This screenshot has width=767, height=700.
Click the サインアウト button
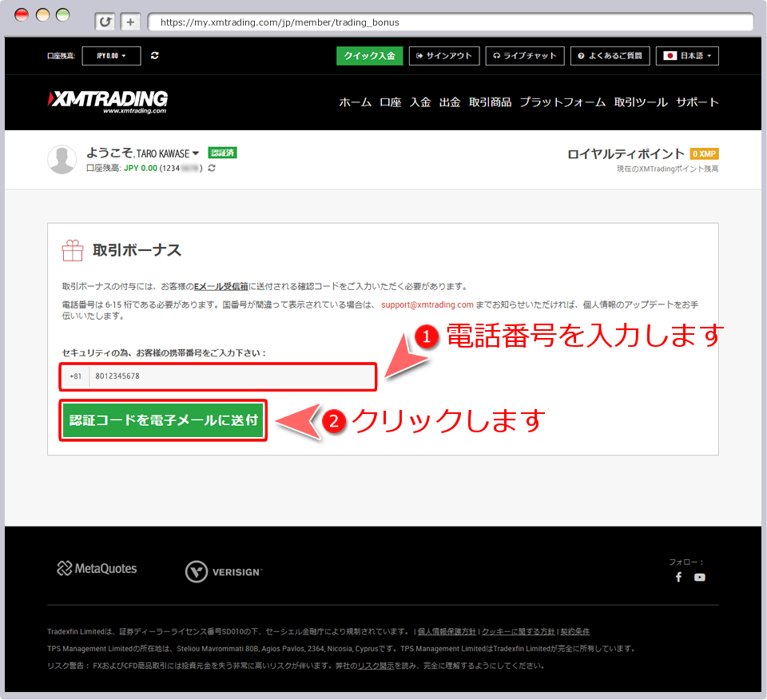click(443, 56)
